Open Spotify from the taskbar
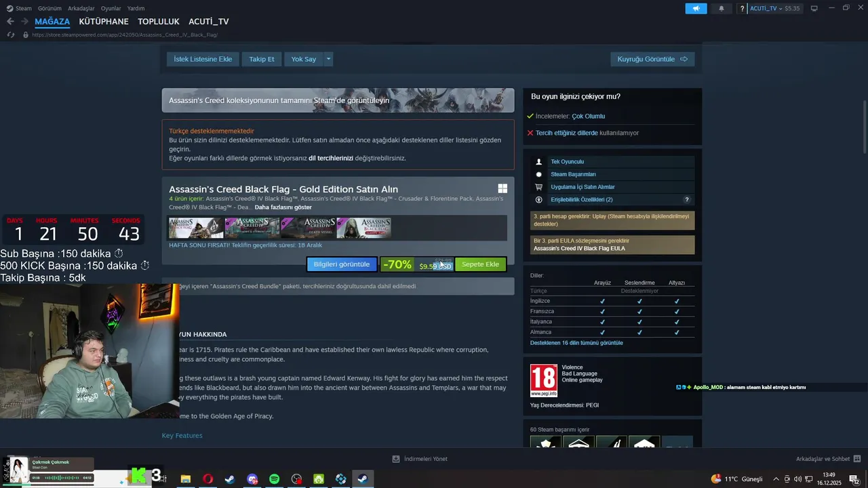Screen dimensions: 868x488 coord(274,479)
